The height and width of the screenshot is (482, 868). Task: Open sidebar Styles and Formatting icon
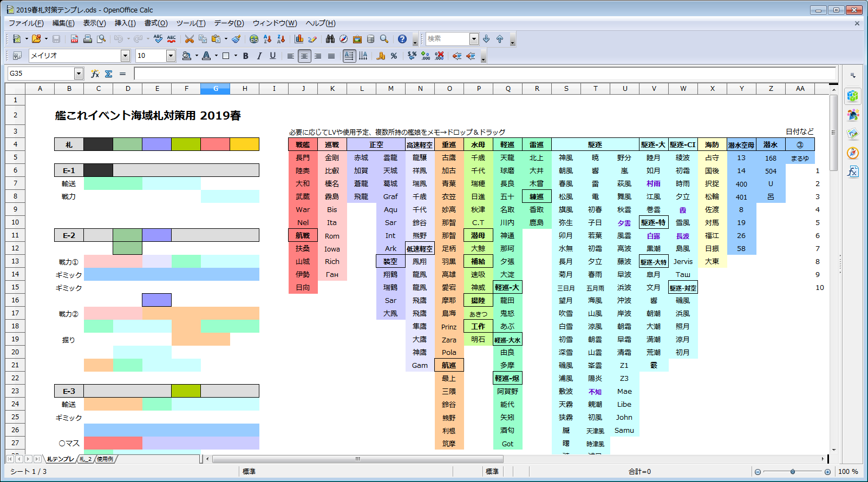tap(853, 115)
